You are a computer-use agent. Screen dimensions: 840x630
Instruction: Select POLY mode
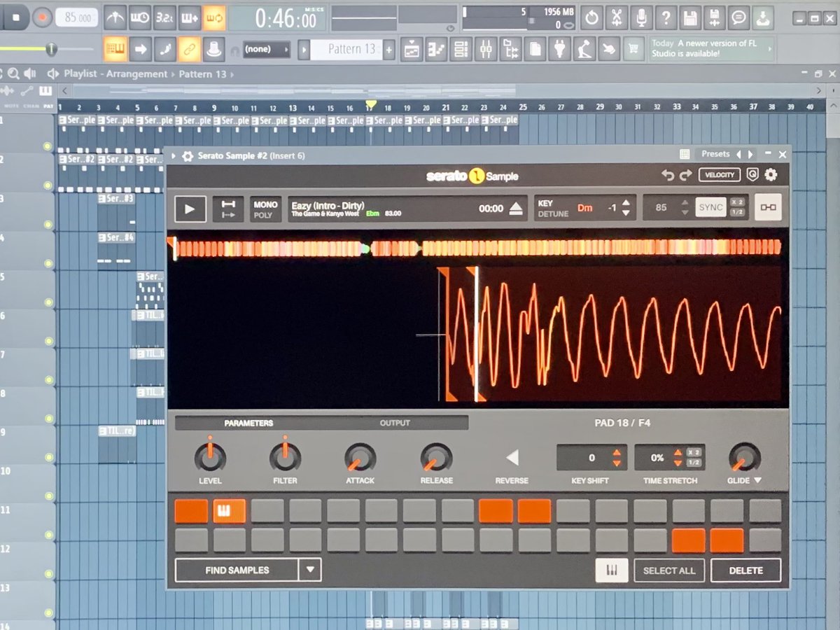point(264,215)
